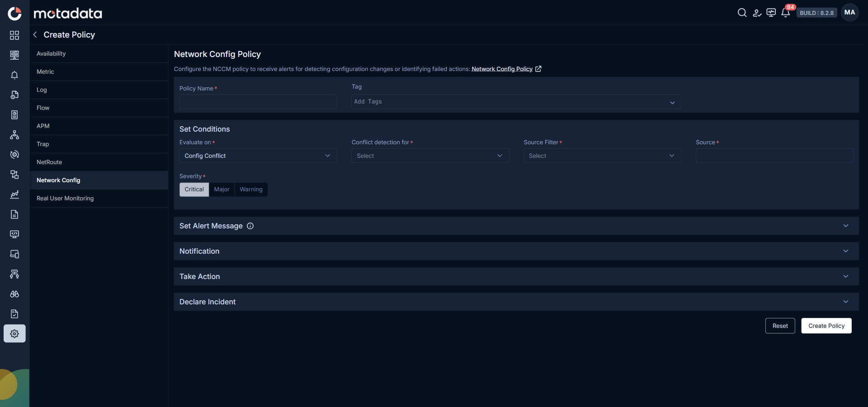Focus the Policy Name input field
The height and width of the screenshot is (407, 868).
tap(258, 102)
